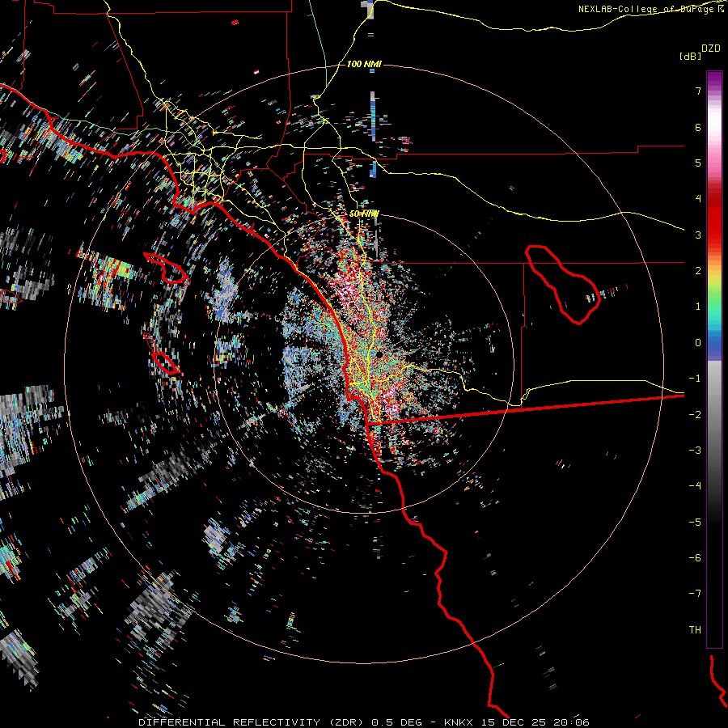
Task: Click the DZD product label above color bar
Action: (x=710, y=49)
